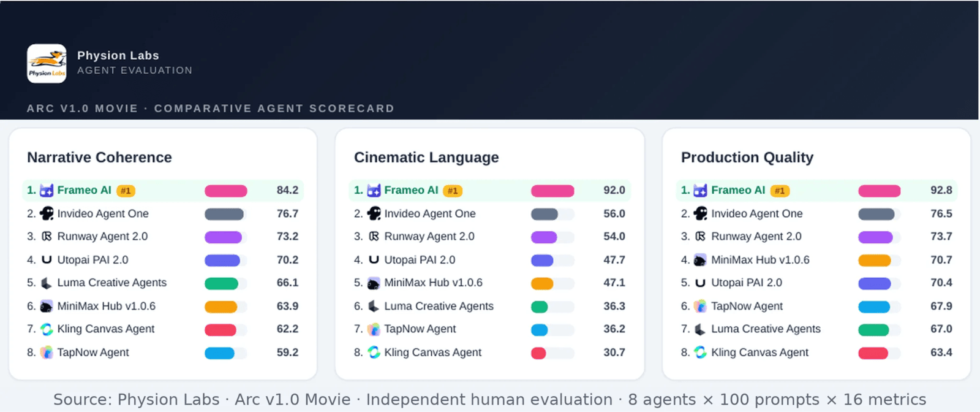Click Kling Canvas Agent icon in Production Quality
The image size is (980, 412).
tap(700, 353)
